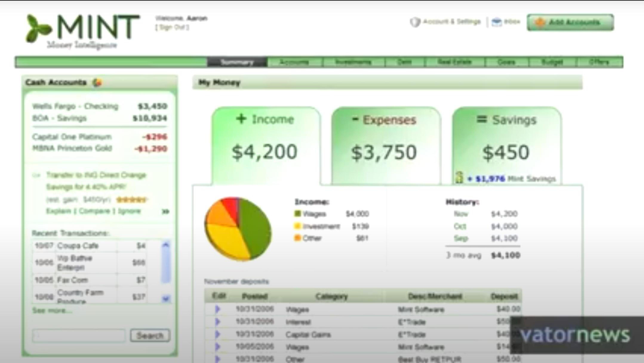Expand the edit arrow for Wages Mint Software $40.00 row
Screen dimensions: 644x363
pos(218,309)
